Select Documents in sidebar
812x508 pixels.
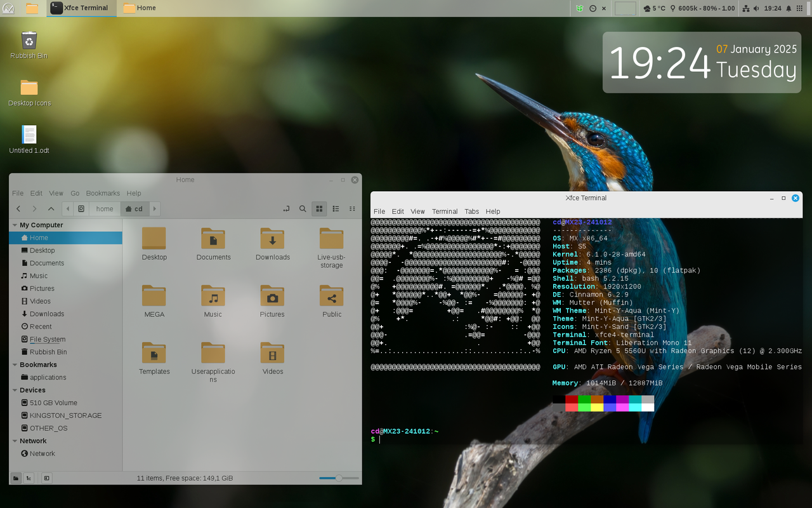coord(65,263)
